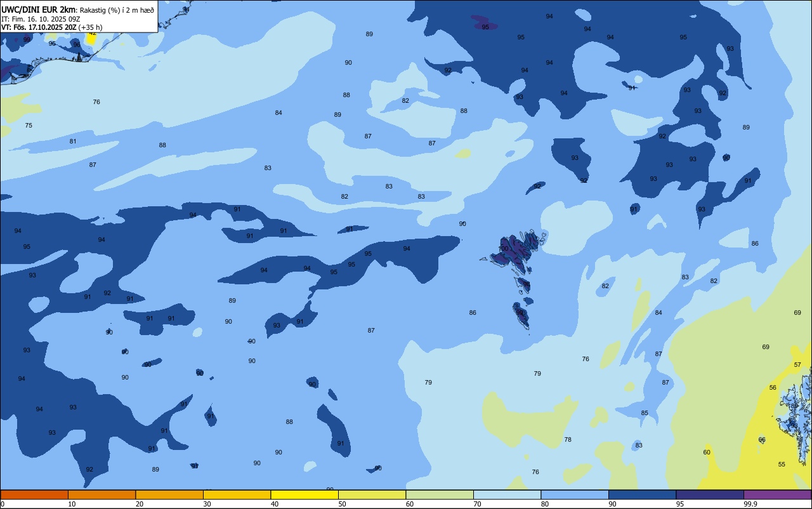Click the 20–30 amber legend swatch

[169, 494]
